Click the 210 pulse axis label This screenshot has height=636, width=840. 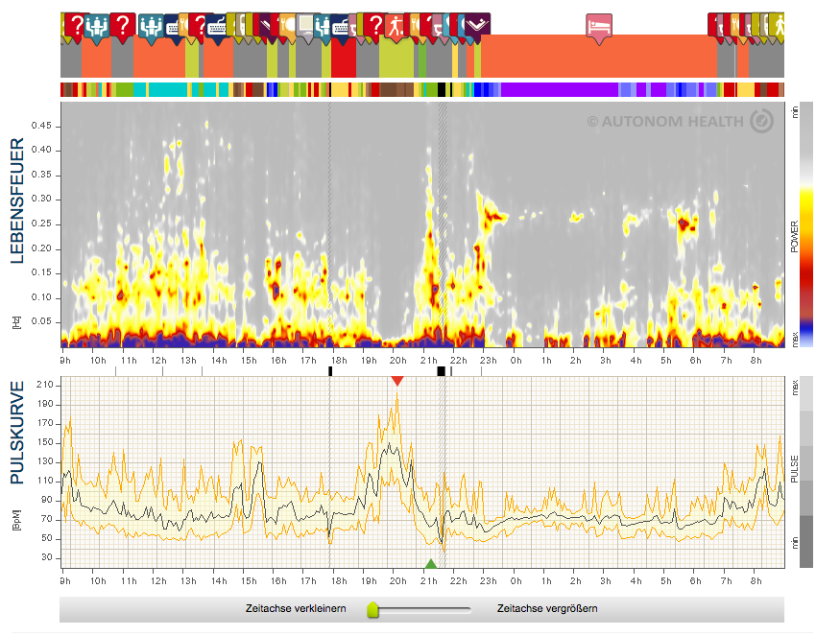(45, 385)
